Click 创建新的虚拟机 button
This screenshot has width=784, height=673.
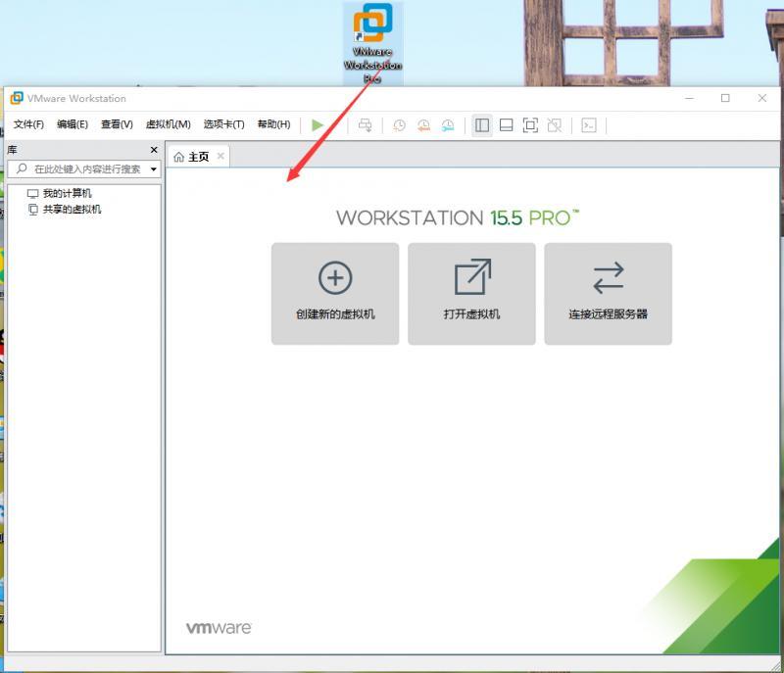pos(335,294)
